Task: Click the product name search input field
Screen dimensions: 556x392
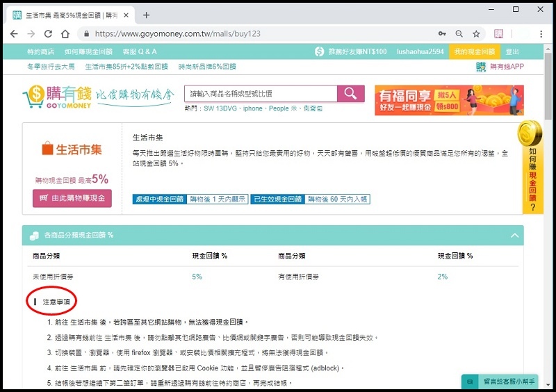Action: pos(260,94)
